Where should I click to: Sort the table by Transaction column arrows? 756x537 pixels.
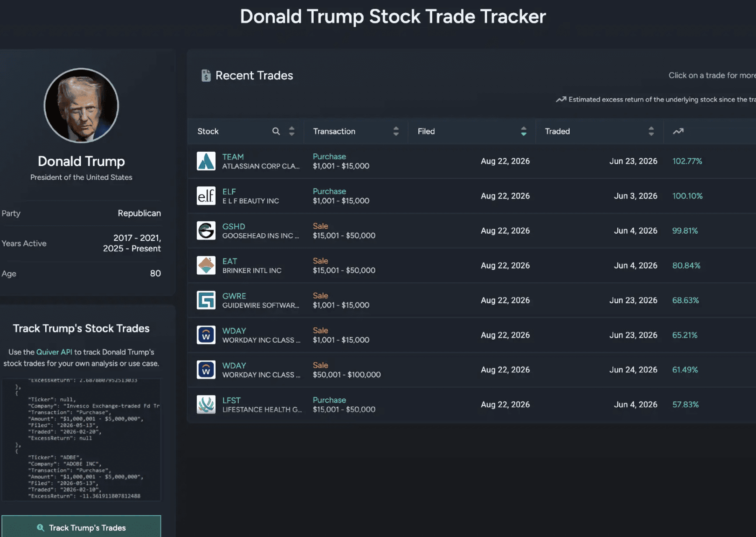396,131
